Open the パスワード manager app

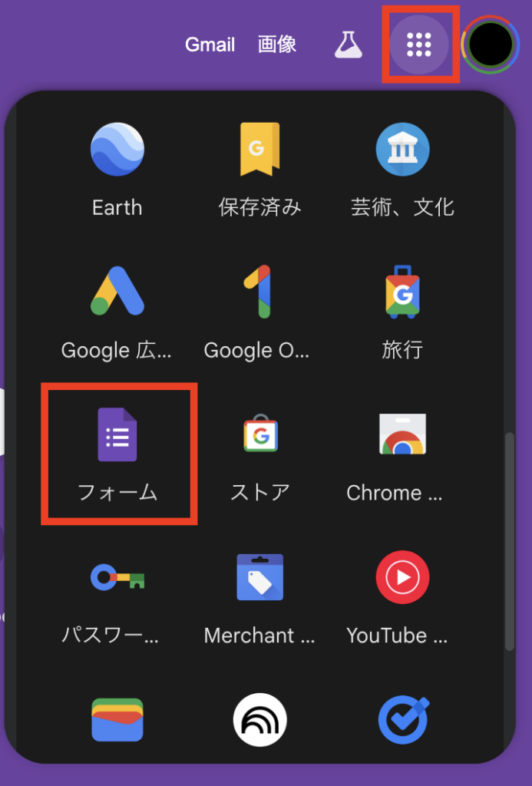tap(117, 597)
